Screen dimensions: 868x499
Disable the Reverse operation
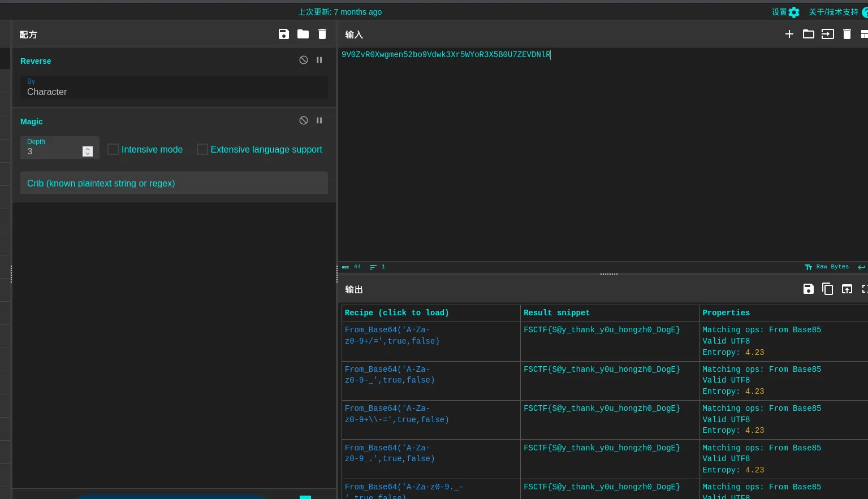tap(304, 60)
